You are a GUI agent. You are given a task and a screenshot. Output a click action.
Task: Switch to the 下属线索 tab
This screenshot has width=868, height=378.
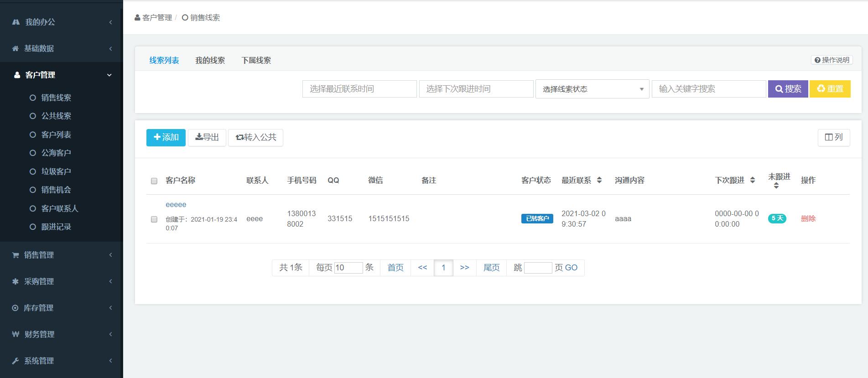pos(256,60)
